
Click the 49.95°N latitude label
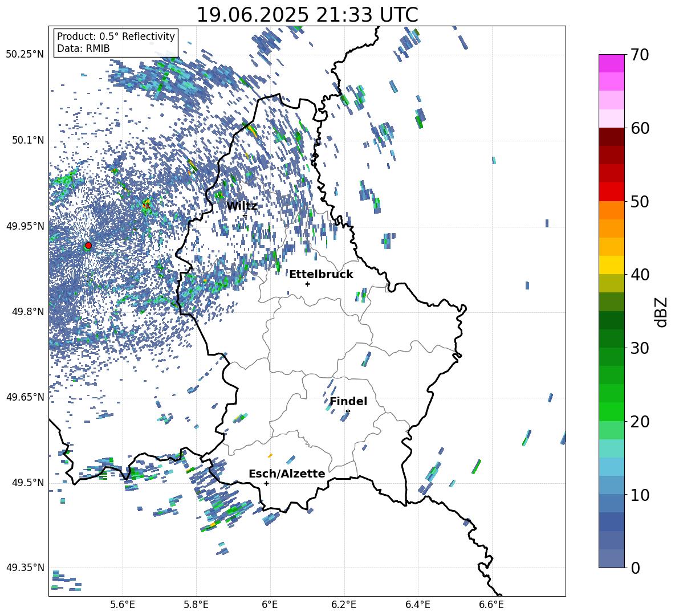25,226
